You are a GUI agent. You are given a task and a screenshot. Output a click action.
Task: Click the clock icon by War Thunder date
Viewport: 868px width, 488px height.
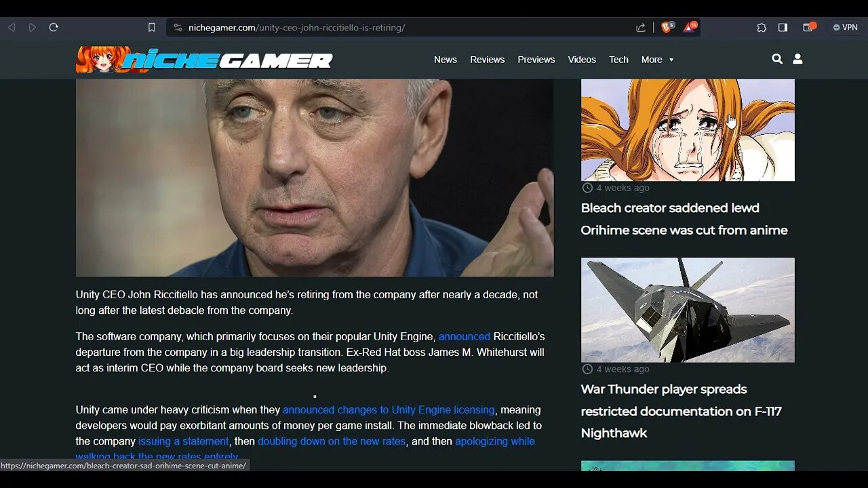pyautogui.click(x=587, y=369)
